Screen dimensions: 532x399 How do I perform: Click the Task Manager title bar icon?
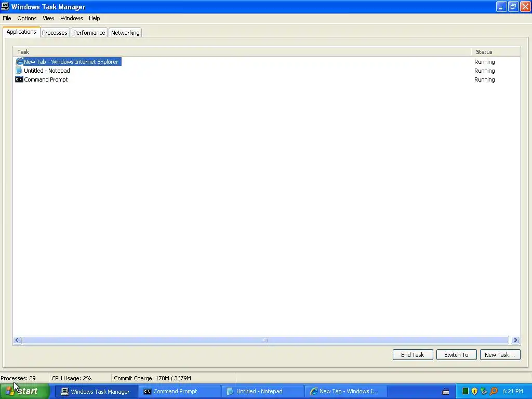tap(5, 6)
